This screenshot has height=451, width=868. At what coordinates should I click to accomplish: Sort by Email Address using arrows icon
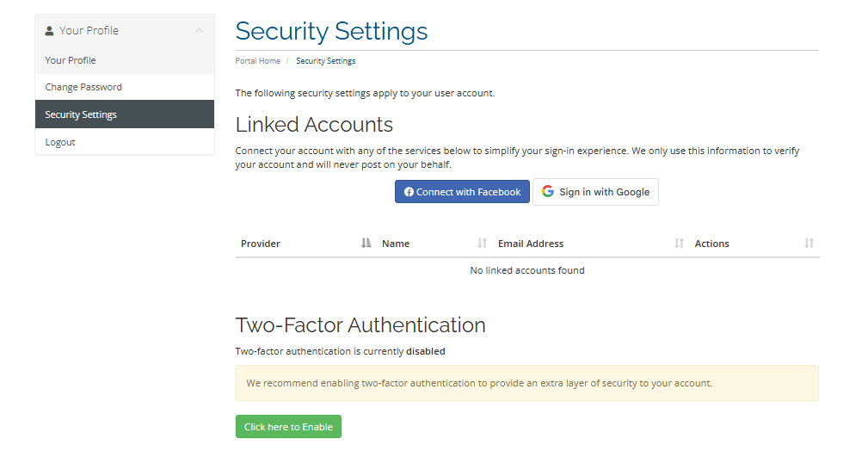680,244
